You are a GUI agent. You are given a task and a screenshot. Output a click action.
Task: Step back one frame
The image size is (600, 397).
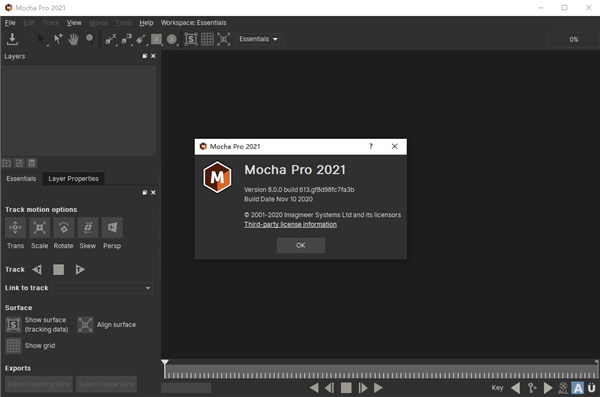(x=330, y=388)
